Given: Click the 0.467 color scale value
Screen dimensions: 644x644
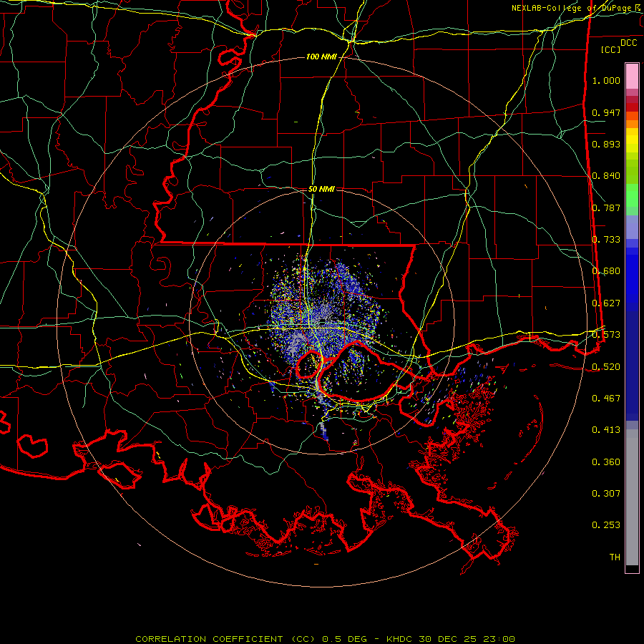Looking at the screenshot, I should (x=606, y=399).
